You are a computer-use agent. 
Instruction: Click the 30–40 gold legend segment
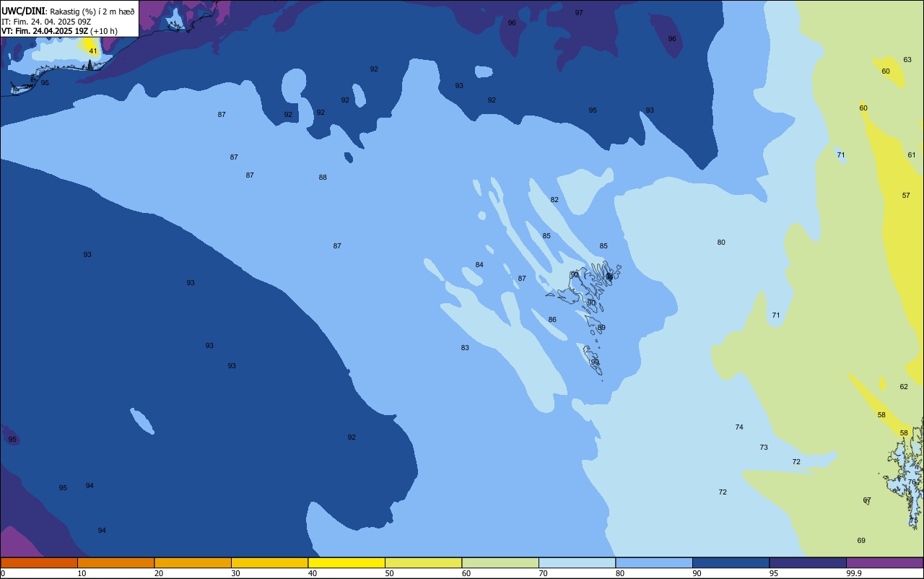[x=269, y=562]
